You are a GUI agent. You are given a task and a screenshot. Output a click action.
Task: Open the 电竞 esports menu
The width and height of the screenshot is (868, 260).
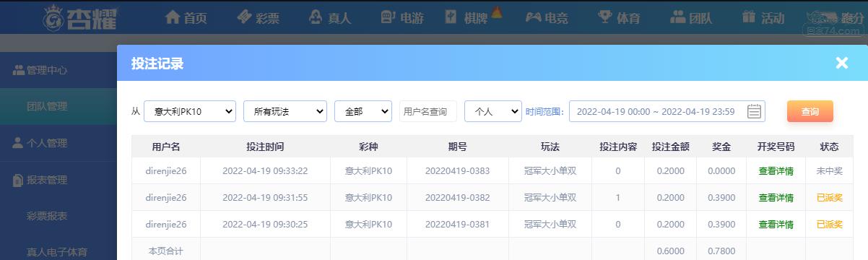click(546, 17)
